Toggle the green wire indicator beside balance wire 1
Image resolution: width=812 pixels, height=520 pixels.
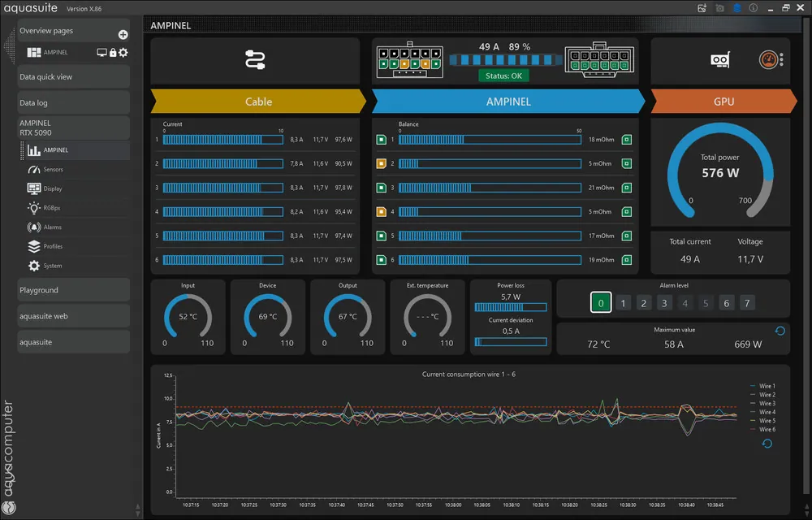pyautogui.click(x=382, y=140)
